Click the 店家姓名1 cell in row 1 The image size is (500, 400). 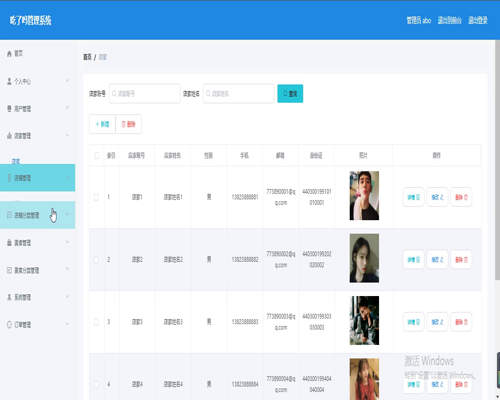pyautogui.click(x=173, y=197)
